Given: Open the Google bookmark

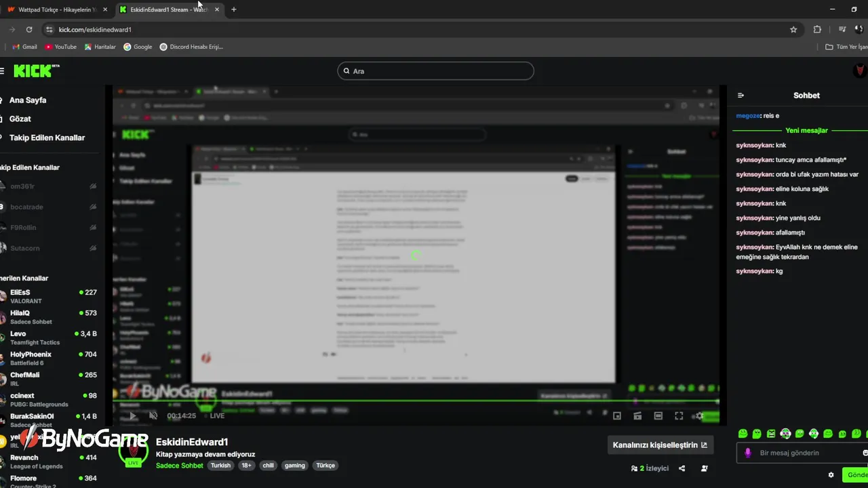Looking at the screenshot, I should 138,47.
